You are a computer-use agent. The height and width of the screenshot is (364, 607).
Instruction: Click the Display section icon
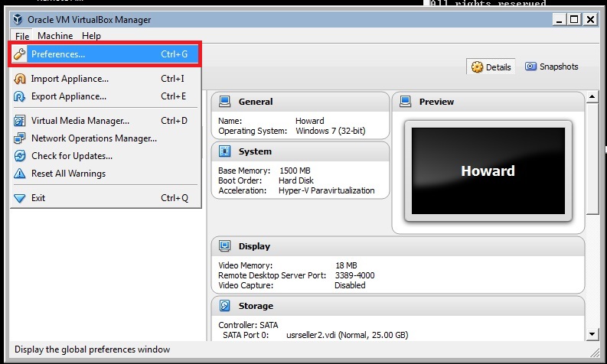point(224,246)
